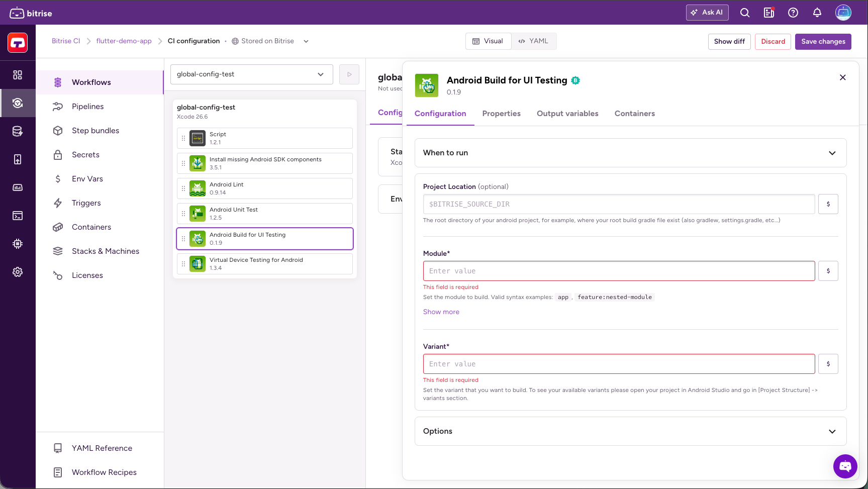The height and width of the screenshot is (489, 868).
Task: Switch to YAML editor mode
Action: pos(534,41)
